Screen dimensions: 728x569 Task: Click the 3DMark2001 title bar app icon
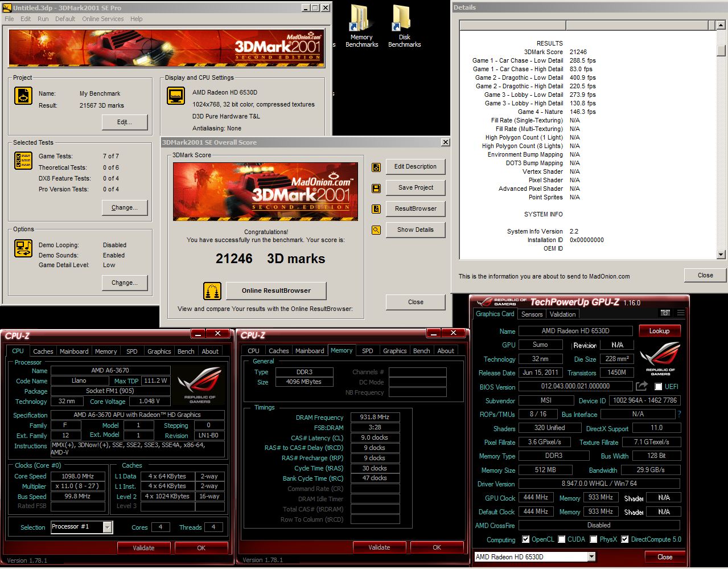pyautogui.click(x=7, y=8)
